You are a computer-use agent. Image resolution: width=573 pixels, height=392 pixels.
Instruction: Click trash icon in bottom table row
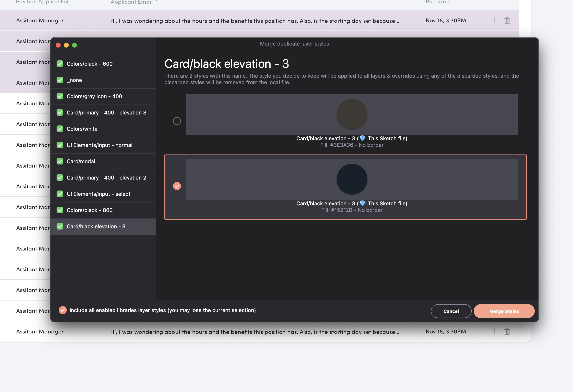point(507,331)
